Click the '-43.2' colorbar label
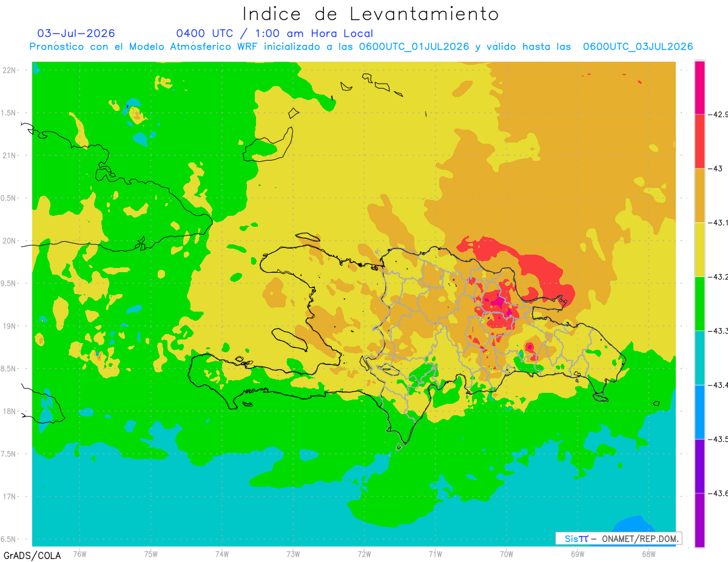The width and height of the screenshot is (728, 562). (718, 276)
